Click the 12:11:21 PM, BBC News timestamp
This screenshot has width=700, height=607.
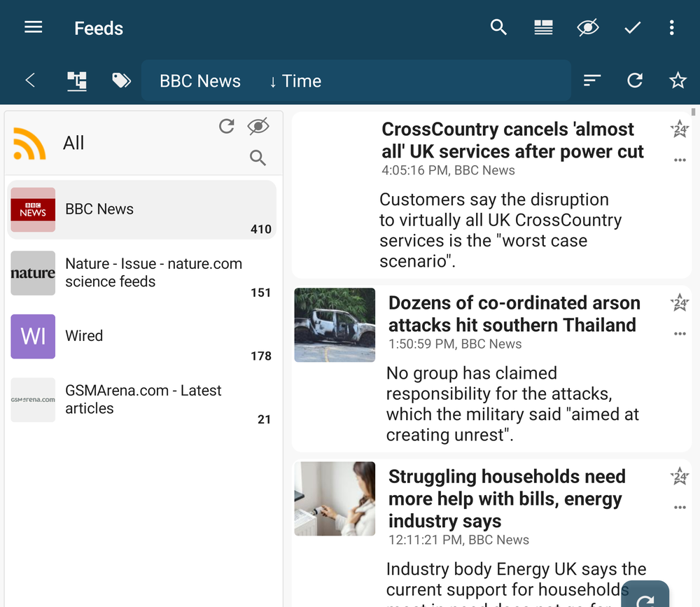tap(458, 540)
